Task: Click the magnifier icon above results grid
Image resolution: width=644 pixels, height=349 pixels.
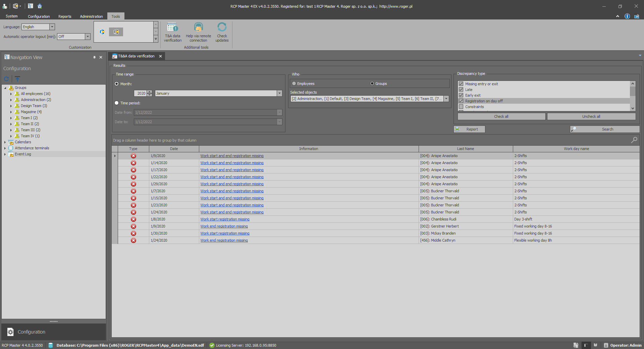Action: 634,140
